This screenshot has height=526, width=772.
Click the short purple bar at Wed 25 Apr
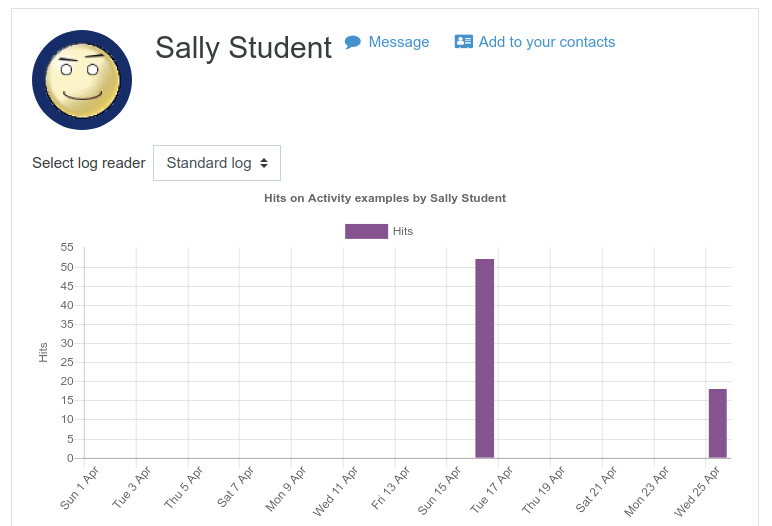tap(717, 424)
